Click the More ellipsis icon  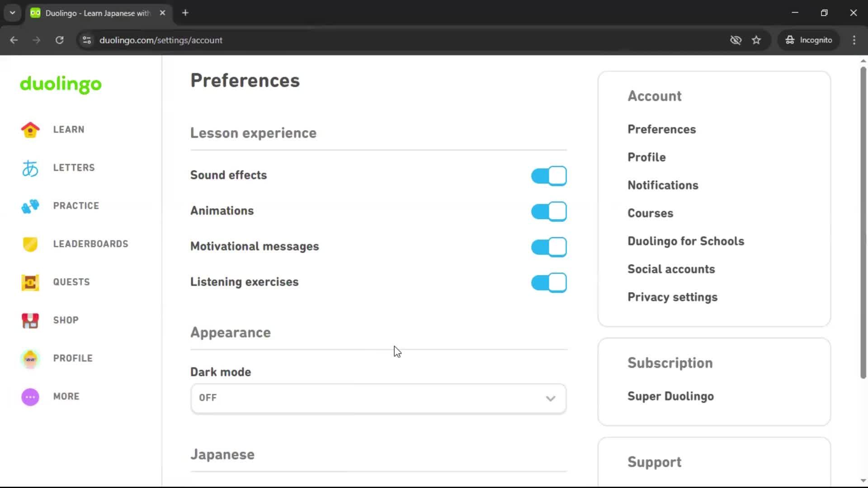tap(30, 396)
